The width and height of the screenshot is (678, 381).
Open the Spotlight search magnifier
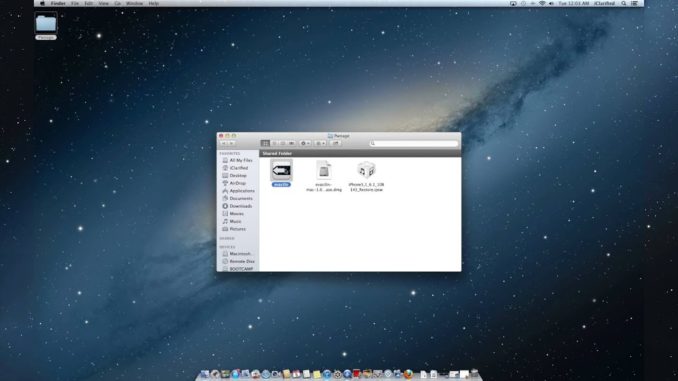624,3
